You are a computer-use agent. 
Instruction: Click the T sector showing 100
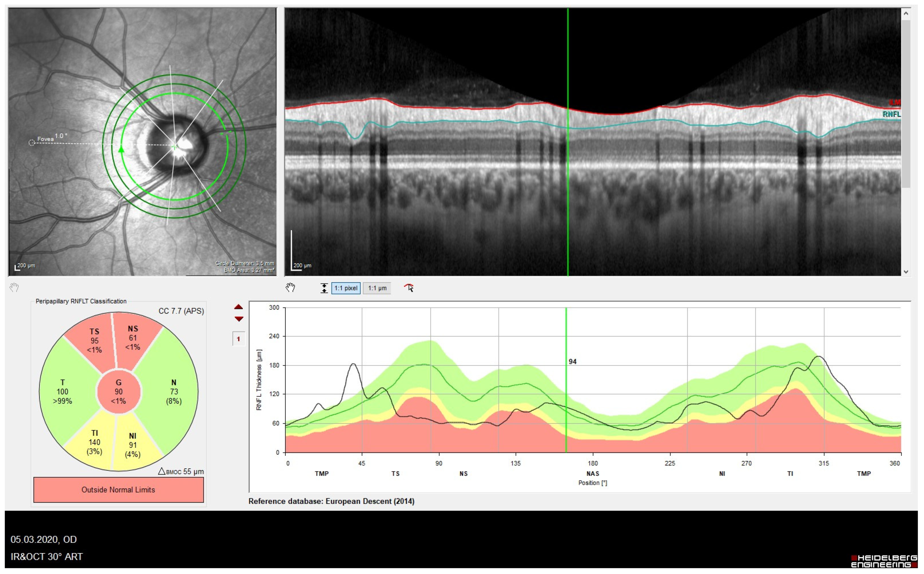pyautogui.click(x=63, y=391)
